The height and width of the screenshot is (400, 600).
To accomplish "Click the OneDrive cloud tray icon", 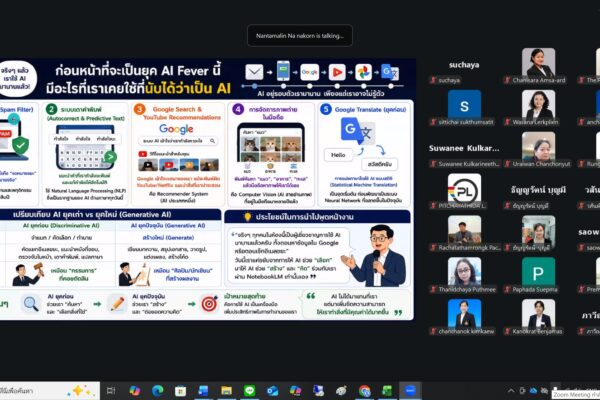I will (533, 391).
